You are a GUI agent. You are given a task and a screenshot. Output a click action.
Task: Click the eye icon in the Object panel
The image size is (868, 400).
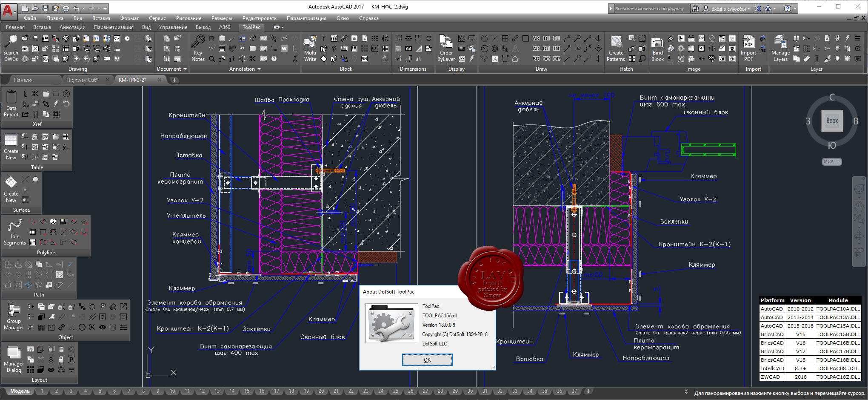[103, 327]
